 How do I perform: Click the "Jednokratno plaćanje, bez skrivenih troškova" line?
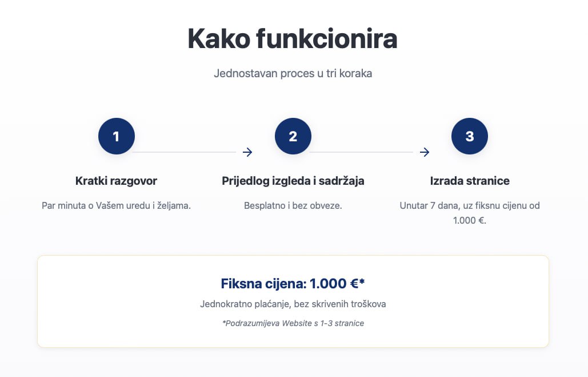pyautogui.click(x=293, y=304)
